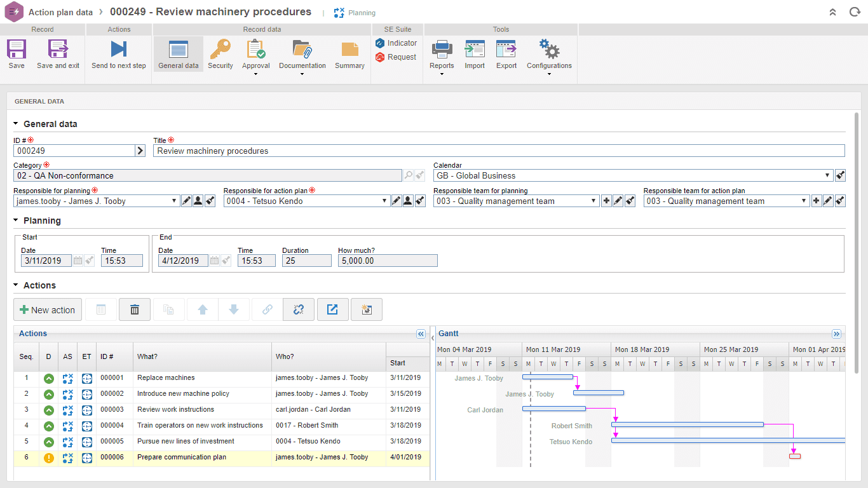This screenshot has width=868, height=488.
Task: Click the Import tool
Action: pos(475,54)
